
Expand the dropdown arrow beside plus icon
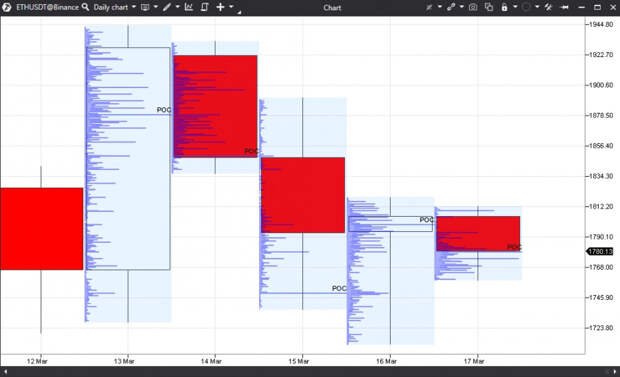point(231,7)
